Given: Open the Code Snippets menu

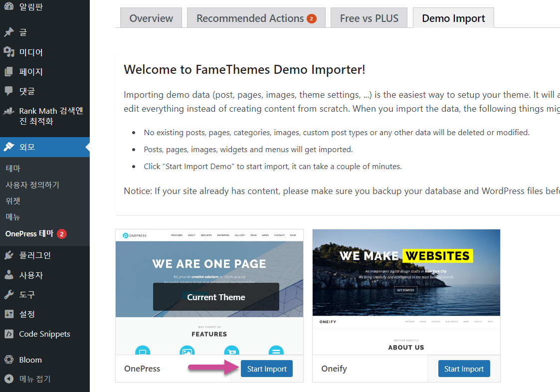Looking at the screenshot, I should [x=45, y=334].
